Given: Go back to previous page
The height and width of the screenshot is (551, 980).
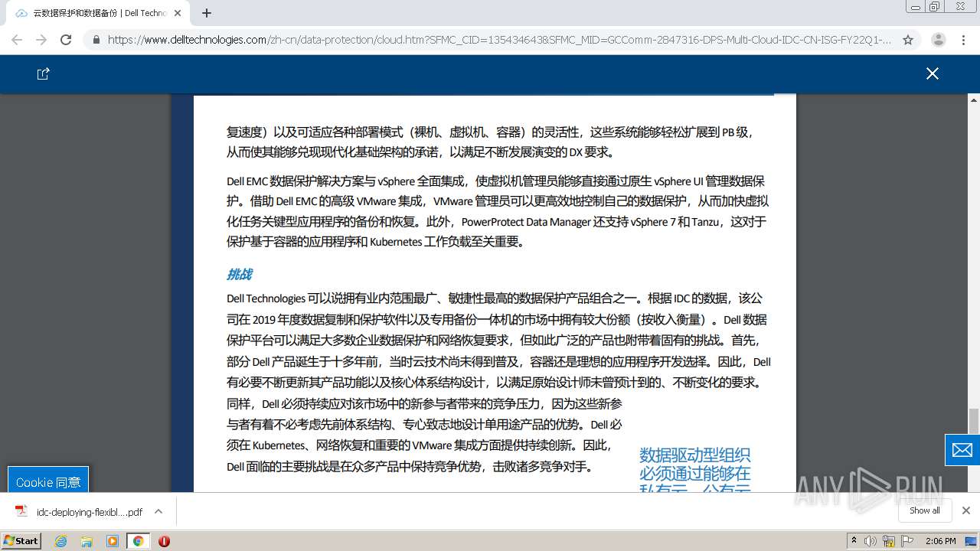Looking at the screenshot, I should click(17, 40).
